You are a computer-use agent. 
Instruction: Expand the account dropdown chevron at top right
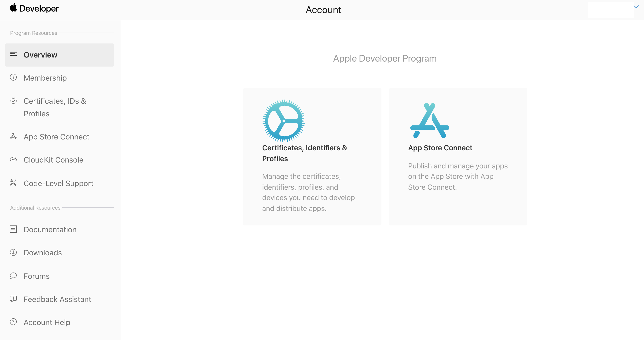[636, 7]
